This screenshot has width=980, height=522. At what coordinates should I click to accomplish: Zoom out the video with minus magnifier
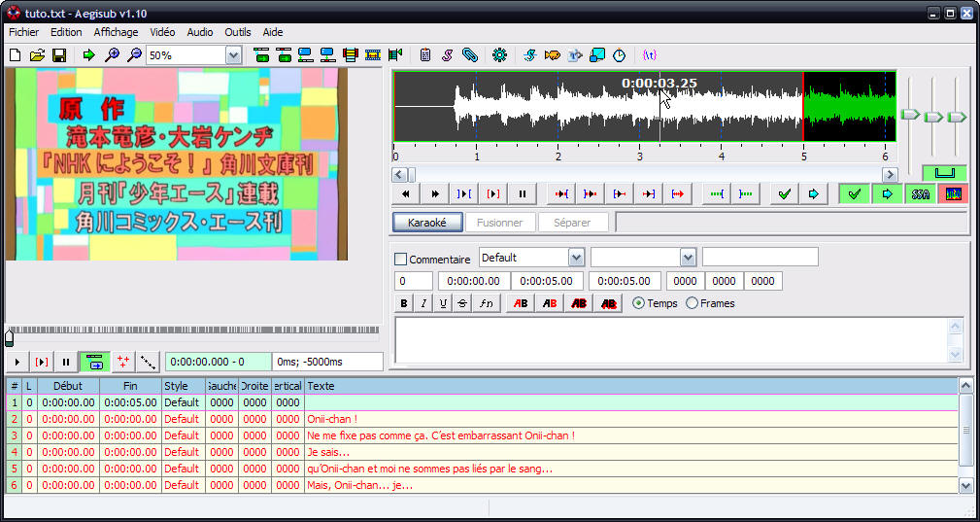pyautogui.click(x=134, y=55)
